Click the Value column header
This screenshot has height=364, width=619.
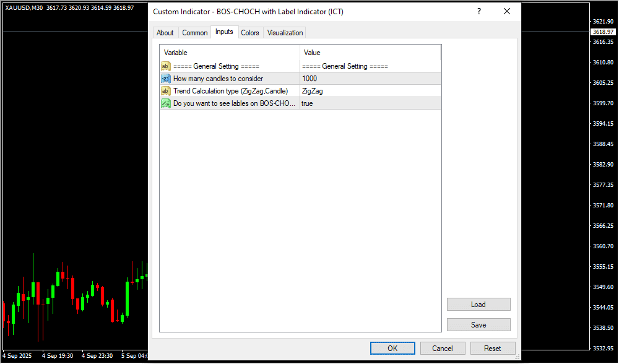[370, 53]
